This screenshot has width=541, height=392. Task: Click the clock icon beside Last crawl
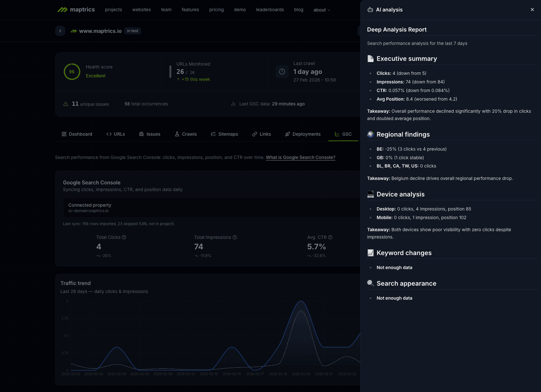click(x=282, y=72)
